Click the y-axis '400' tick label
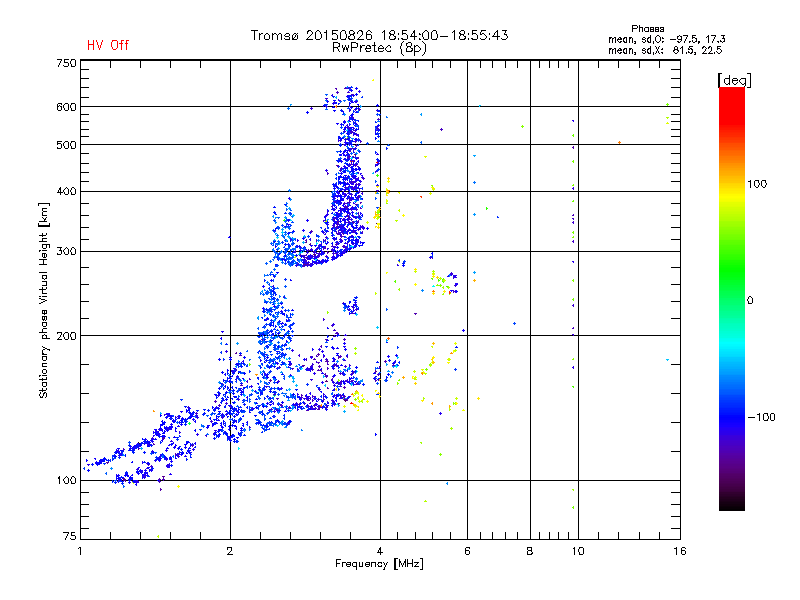This screenshot has height=600, width=800. (66, 191)
